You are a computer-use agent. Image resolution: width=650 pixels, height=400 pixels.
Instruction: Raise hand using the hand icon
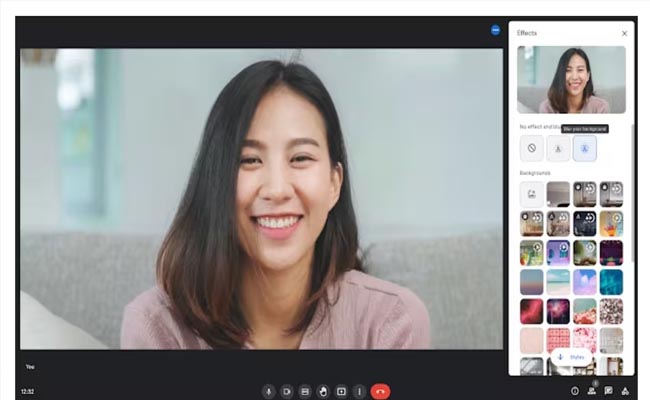pyautogui.click(x=323, y=391)
